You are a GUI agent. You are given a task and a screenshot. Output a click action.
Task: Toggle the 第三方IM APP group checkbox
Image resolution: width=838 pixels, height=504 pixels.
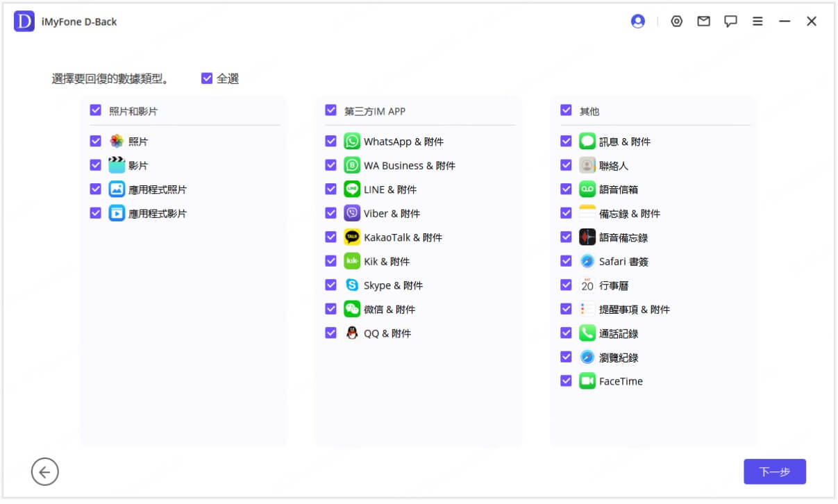pyautogui.click(x=330, y=110)
